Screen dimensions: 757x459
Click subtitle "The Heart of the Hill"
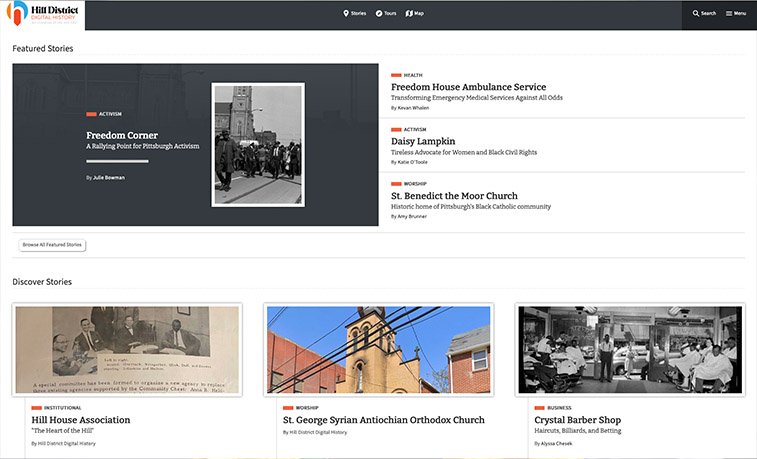click(63, 431)
